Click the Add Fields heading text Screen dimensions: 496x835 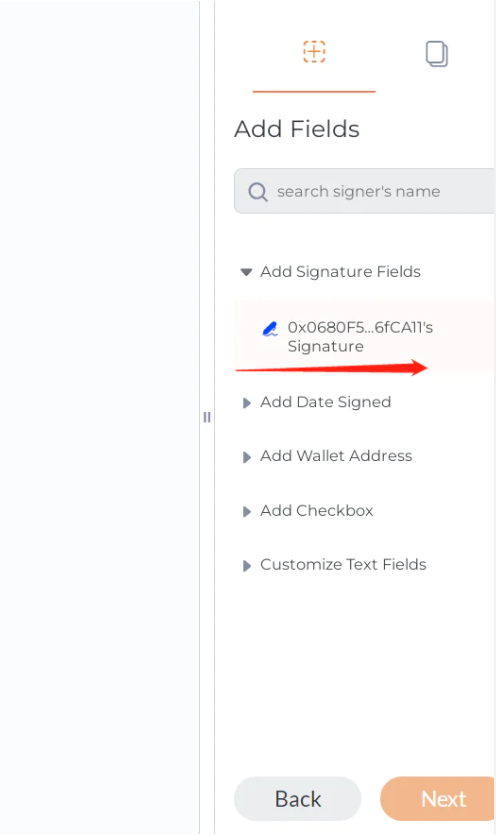pos(297,129)
